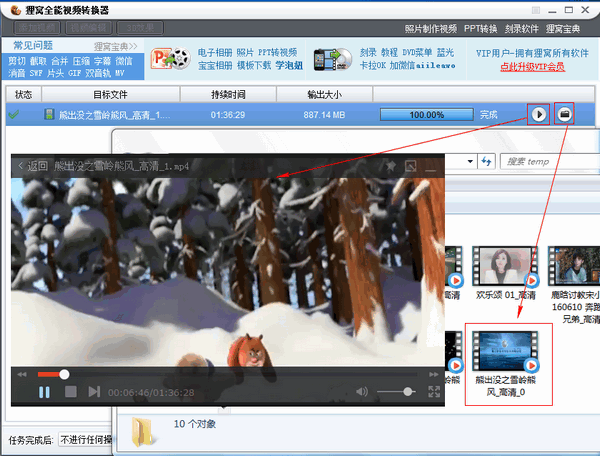Screen dimensions: 600x456
Task: Sort by the 持续时间 column header
Action: (x=228, y=94)
